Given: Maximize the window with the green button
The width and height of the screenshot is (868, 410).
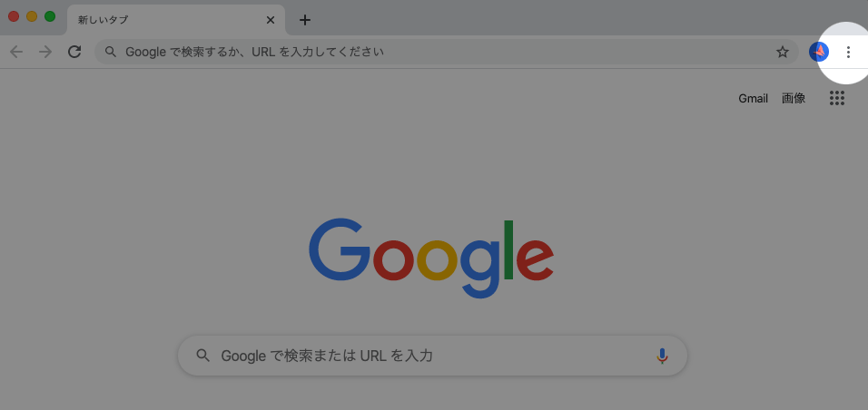Looking at the screenshot, I should click(x=50, y=16).
